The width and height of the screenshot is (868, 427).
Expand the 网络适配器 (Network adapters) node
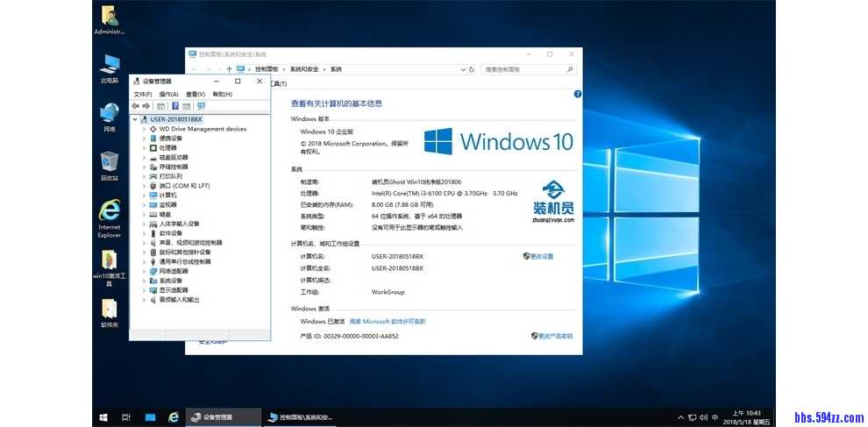pyautogui.click(x=144, y=271)
